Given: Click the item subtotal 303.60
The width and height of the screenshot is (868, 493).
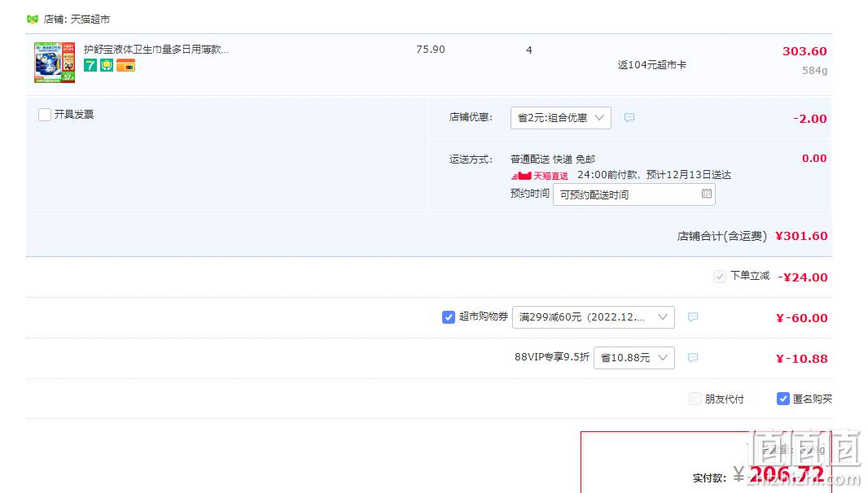Looking at the screenshot, I should [x=804, y=51].
